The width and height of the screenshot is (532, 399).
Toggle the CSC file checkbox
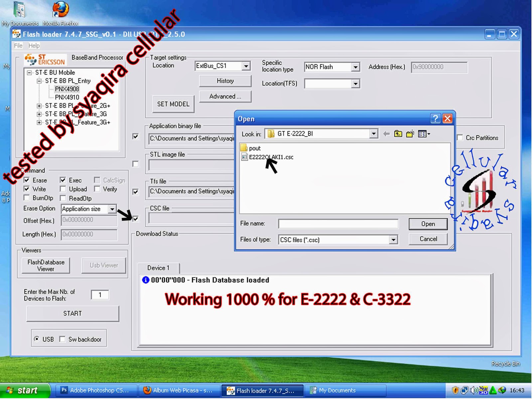pos(135,219)
